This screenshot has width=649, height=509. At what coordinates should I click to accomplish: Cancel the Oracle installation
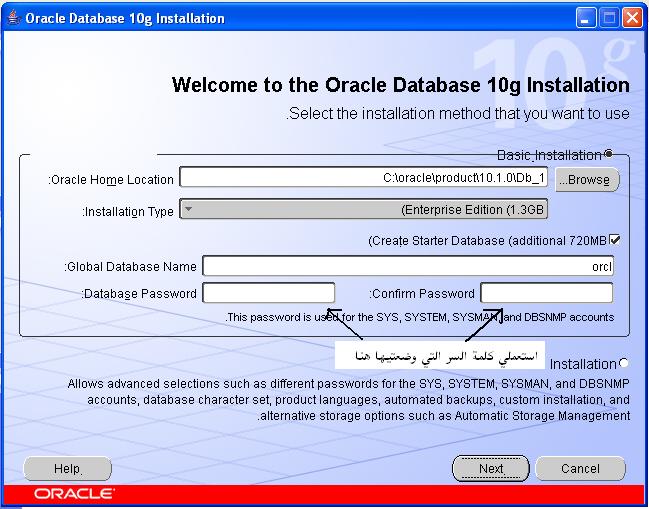coord(580,468)
